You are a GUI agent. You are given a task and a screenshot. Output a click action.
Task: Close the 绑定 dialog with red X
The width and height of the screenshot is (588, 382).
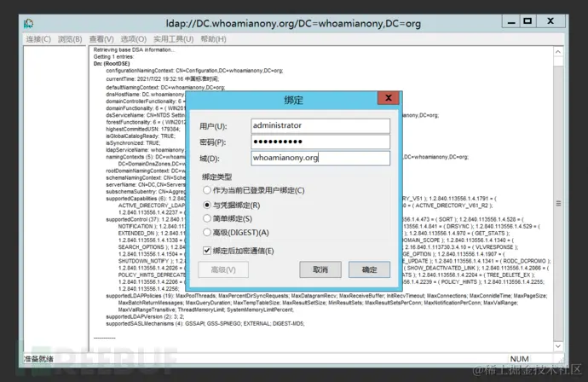[x=388, y=98]
